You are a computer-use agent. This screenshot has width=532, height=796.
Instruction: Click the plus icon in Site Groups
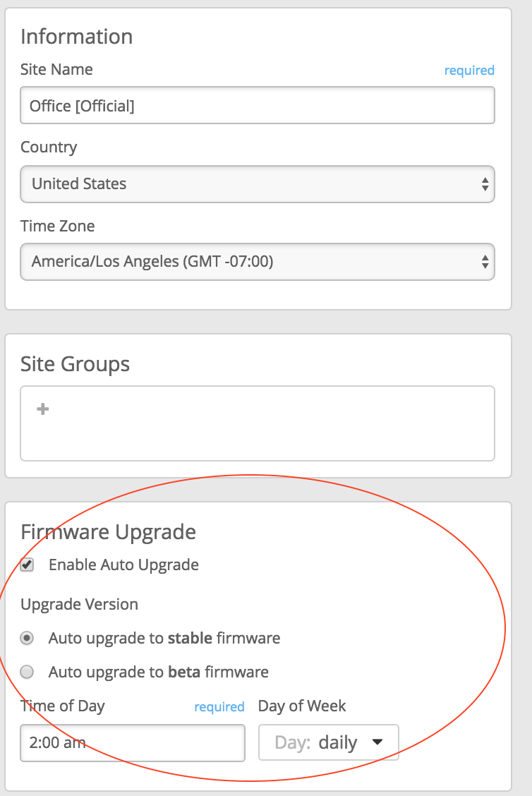pyautogui.click(x=43, y=409)
